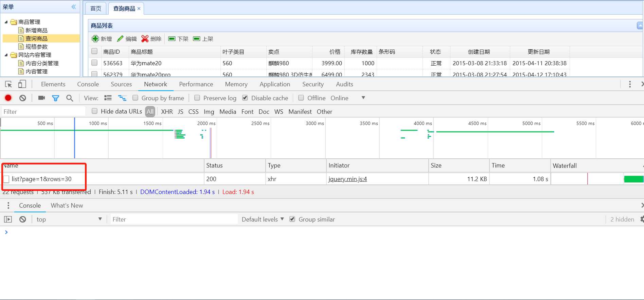
Task: Activate the DevTools inspect element picker
Action: 8,84
